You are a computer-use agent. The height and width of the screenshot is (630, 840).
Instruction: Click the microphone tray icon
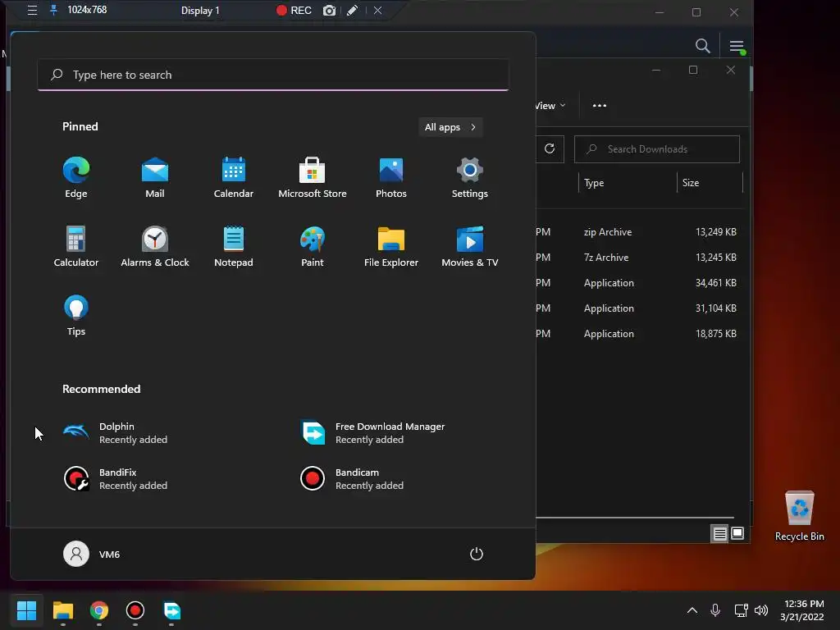(x=715, y=610)
